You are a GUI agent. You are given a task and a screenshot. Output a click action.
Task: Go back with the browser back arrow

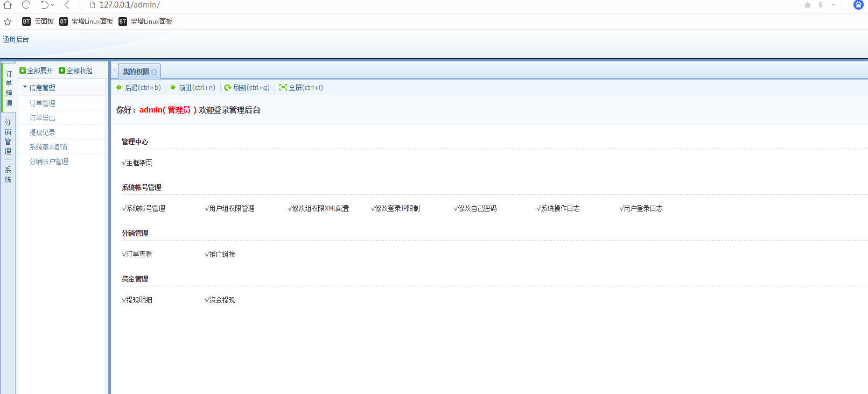pos(67,5)
